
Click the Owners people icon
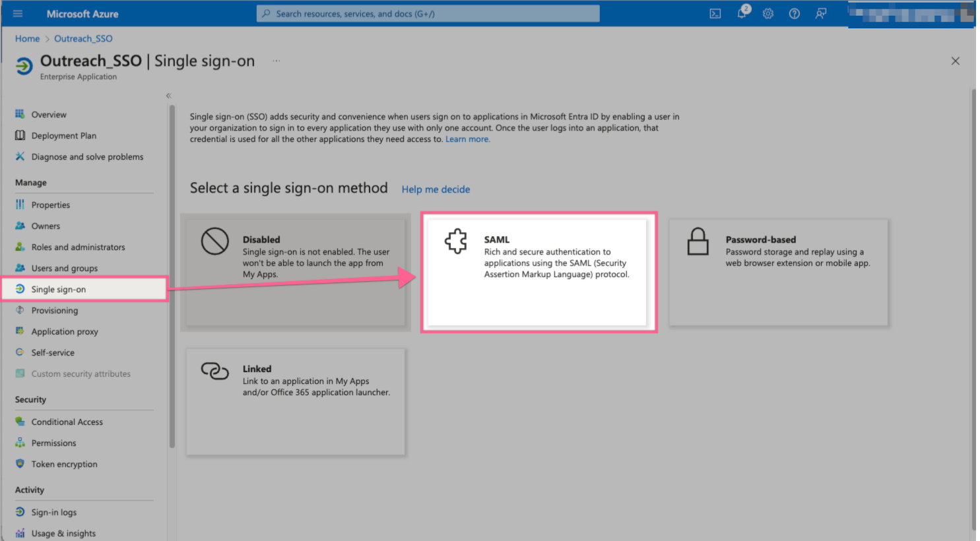point(20,226)
